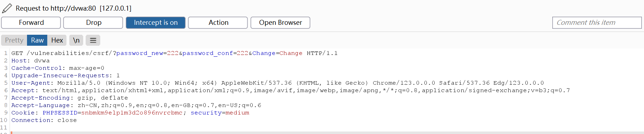This screenshot has width=644, height=134.
Task: Select the Raw view tab
Action: pyautogui.click(x=37, y=40)
